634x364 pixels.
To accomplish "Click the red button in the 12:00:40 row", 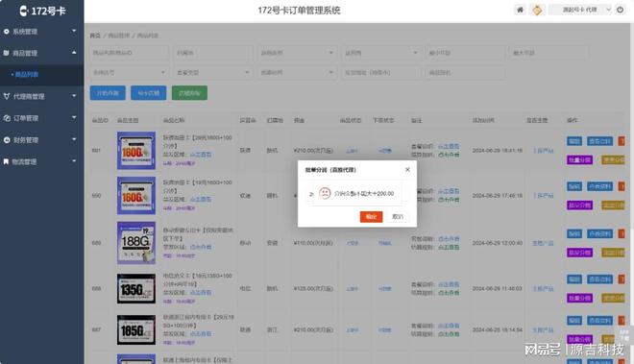I will 622,233.
